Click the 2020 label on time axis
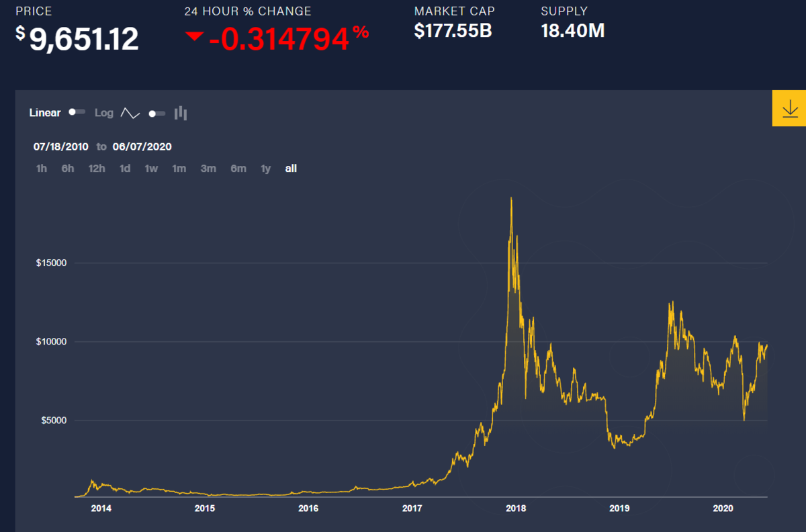Image resolution: width=806 pixels, height=532 pixels. (x=723, y=508)
